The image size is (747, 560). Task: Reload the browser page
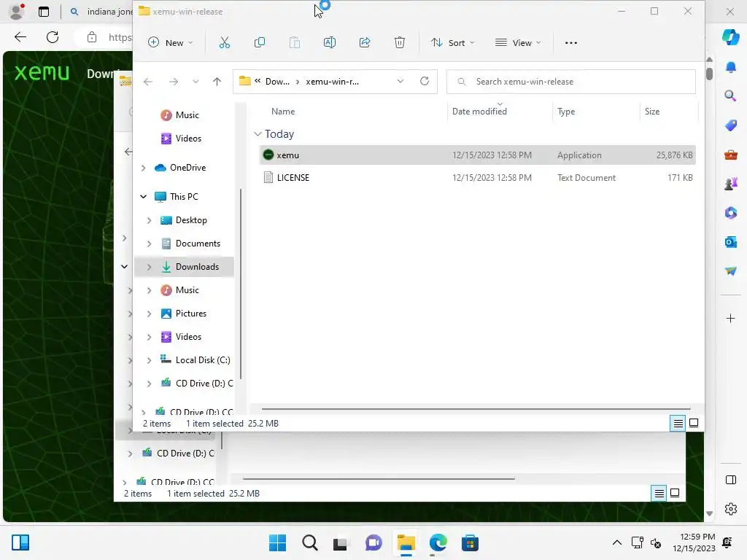[53, 37]
